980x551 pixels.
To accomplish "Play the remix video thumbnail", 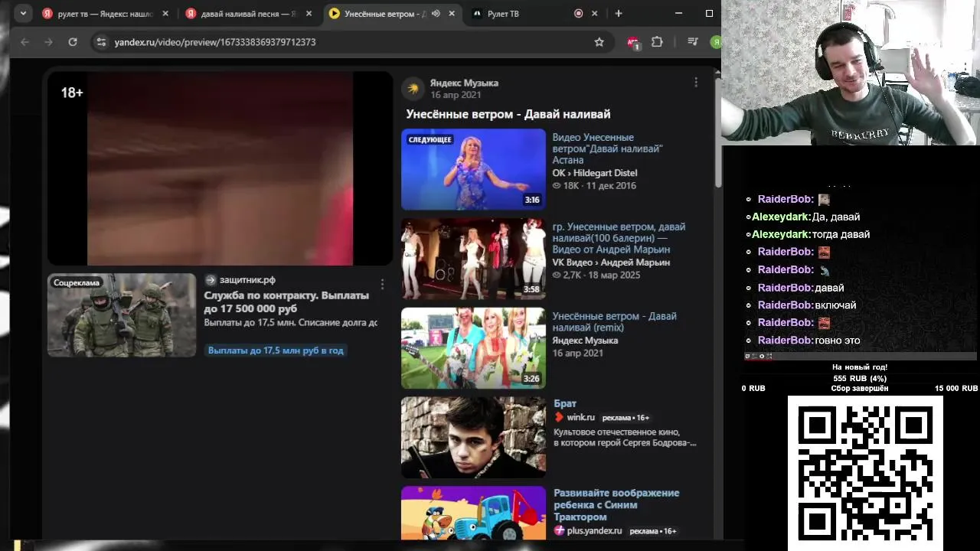I will tap(473, 348).
